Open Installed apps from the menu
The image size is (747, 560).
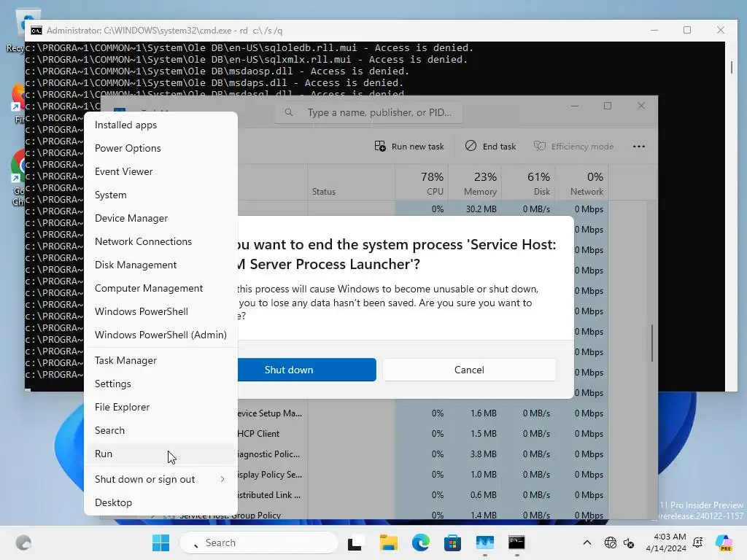[x=160, y=125]
